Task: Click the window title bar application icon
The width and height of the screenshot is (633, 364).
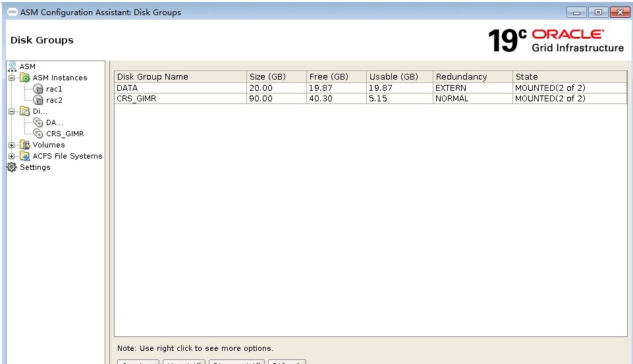Action: point(13,12)
